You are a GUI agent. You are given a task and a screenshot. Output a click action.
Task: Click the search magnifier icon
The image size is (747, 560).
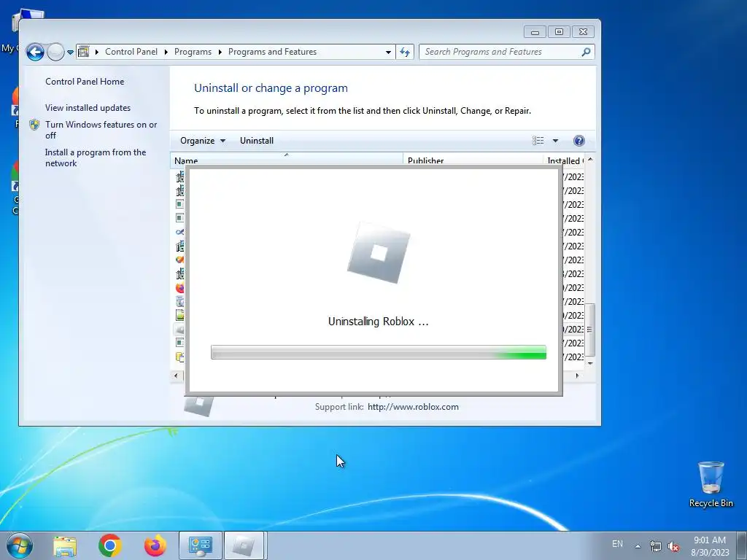pos(586,52)
